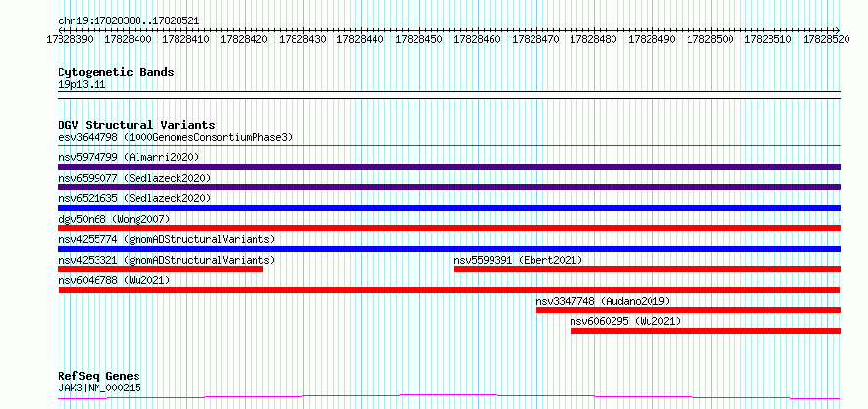Click the RefSeq Genes track title

99,376
